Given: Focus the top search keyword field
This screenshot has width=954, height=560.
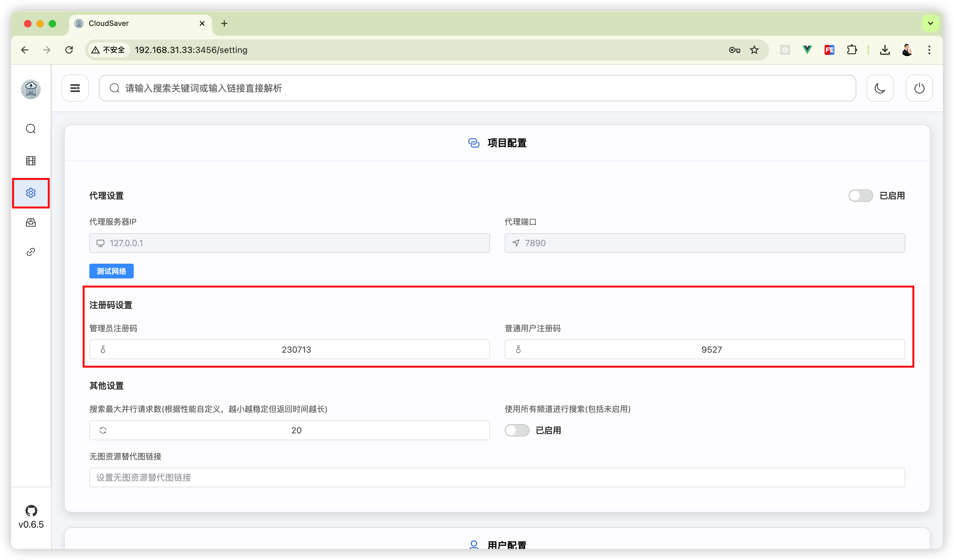Looking at the screenshot, I should coord(477,88).
